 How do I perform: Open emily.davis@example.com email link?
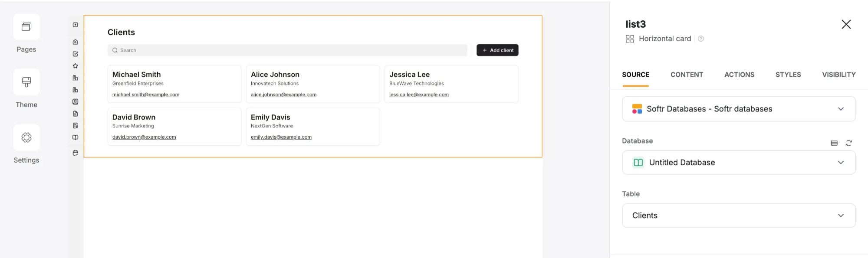click(281, 137)
